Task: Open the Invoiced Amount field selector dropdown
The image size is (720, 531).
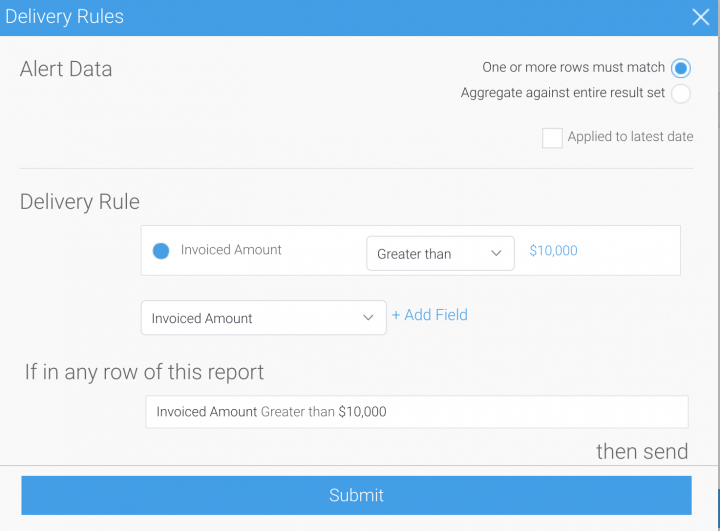Action: [263, 318]
